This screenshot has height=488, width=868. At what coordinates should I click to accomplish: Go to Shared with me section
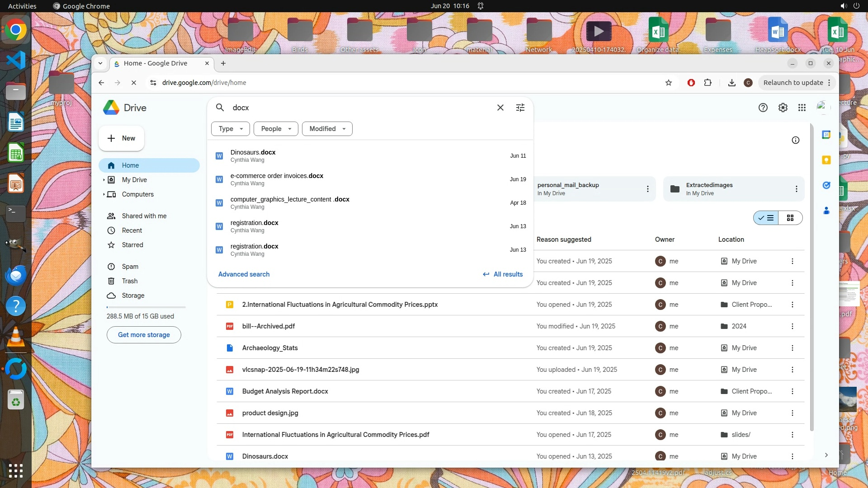pyautogui.click(x=144, y=216)
